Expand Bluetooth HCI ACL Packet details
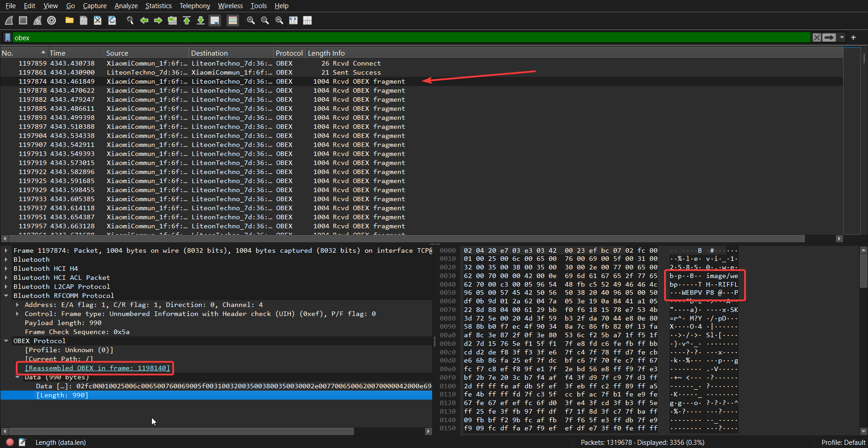 pos(6,278)
